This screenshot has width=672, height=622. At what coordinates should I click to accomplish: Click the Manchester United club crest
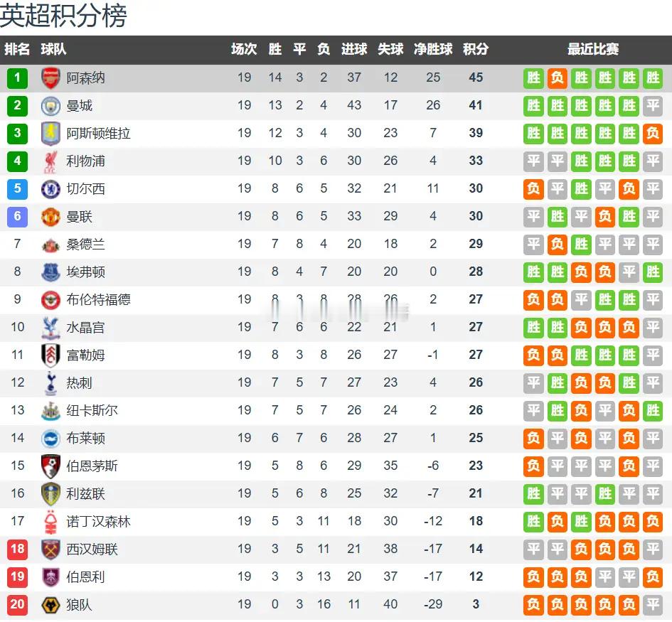(x=50, y=217)
